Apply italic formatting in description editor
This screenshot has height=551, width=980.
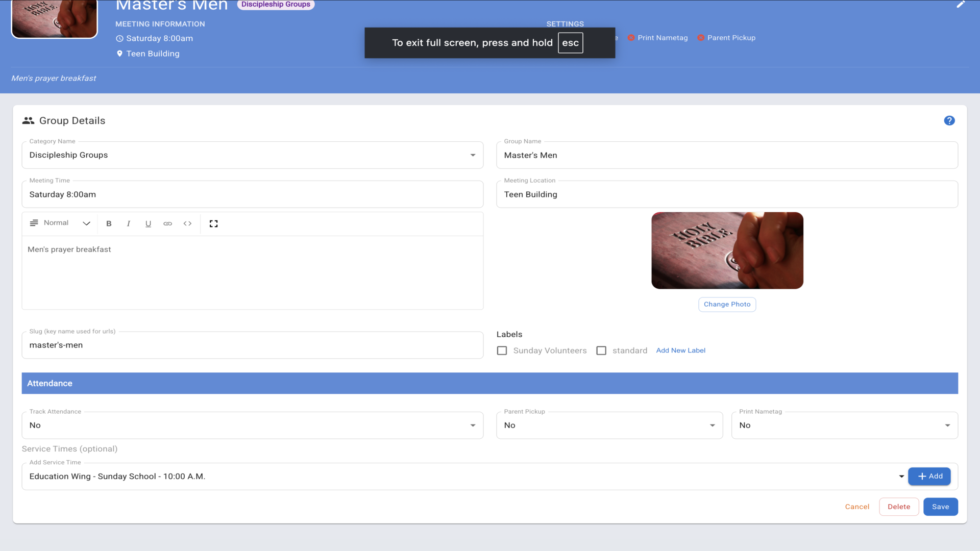point(128,223)
